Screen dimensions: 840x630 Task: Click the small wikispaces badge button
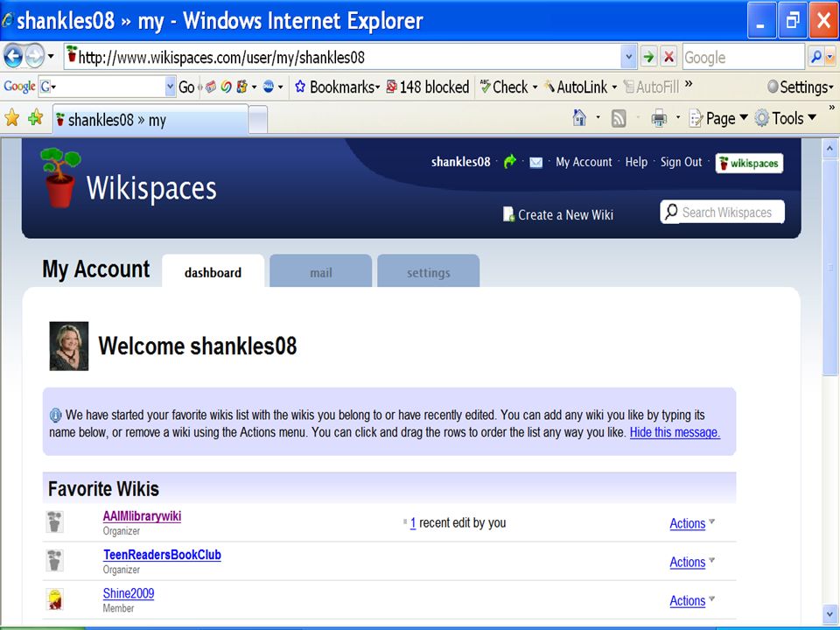749,163
